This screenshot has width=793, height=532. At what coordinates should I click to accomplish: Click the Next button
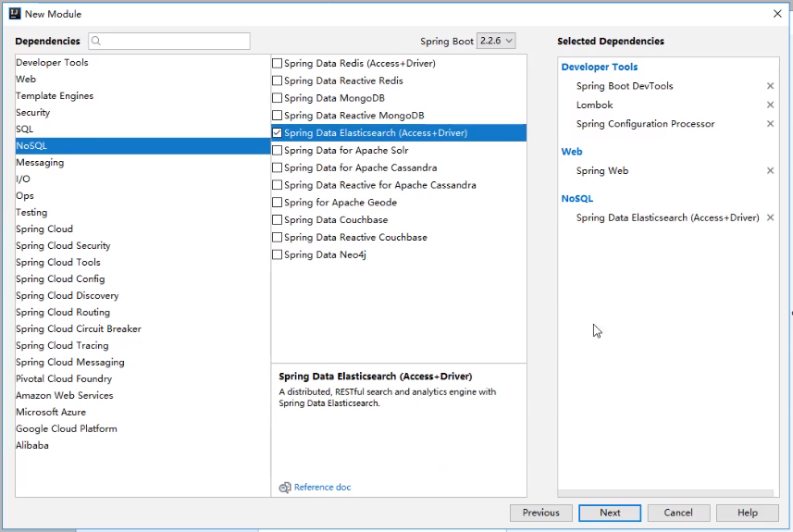click(x=610, y=513)
